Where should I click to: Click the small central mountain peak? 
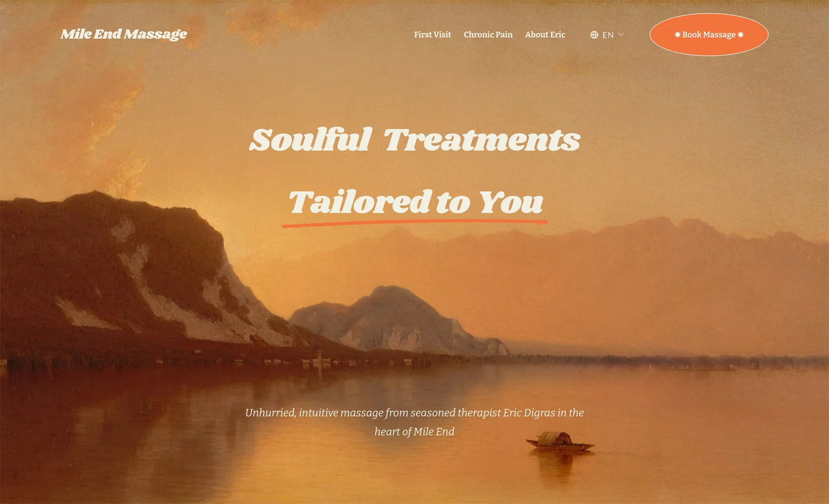pos(394,319)
